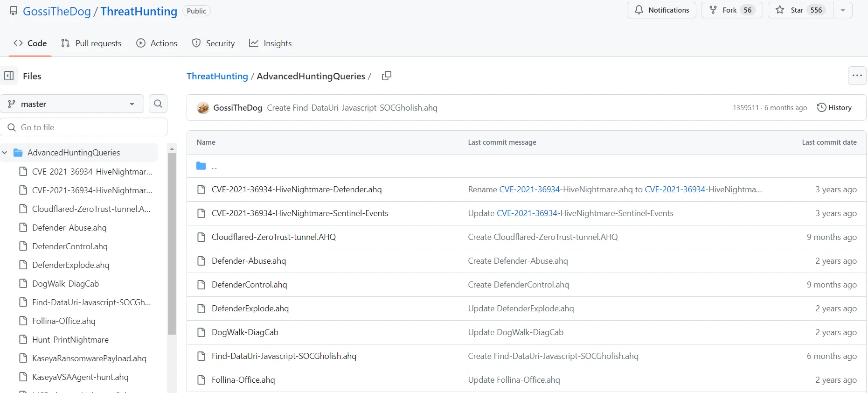Open the Notifications button

click(661, 10)
